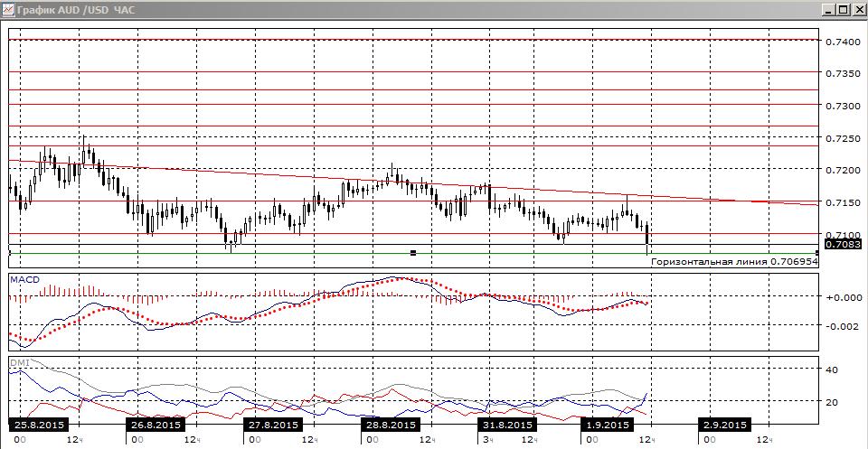Screen dimensions: 868x449
Task: Select the 31.8.2015 date marker
Action: pos(507,426)
